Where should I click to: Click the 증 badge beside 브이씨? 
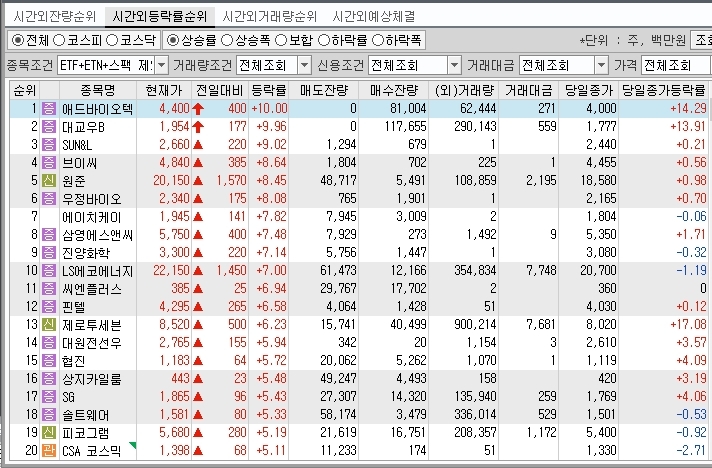(x=49, y=163)
